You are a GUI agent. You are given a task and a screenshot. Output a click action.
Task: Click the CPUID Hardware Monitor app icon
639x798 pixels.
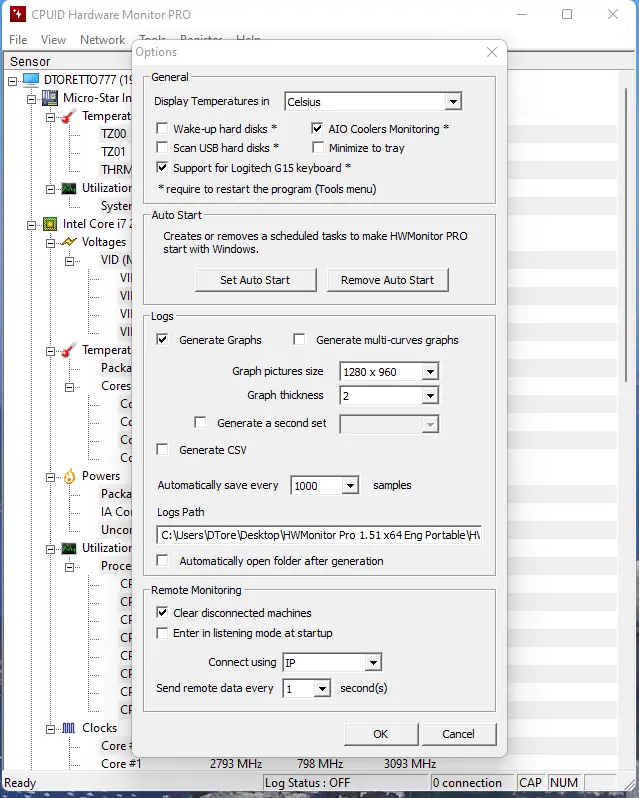point(17,14)
